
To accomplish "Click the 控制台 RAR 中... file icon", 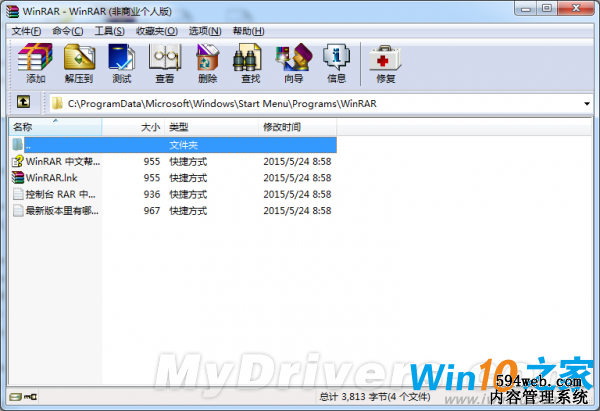I will [18, 194].
